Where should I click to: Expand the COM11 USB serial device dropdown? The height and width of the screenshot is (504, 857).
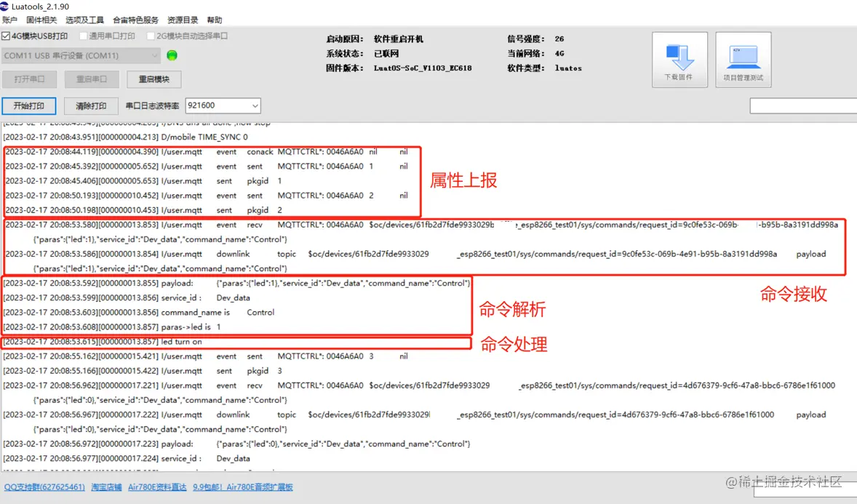(x=80, y=55)
